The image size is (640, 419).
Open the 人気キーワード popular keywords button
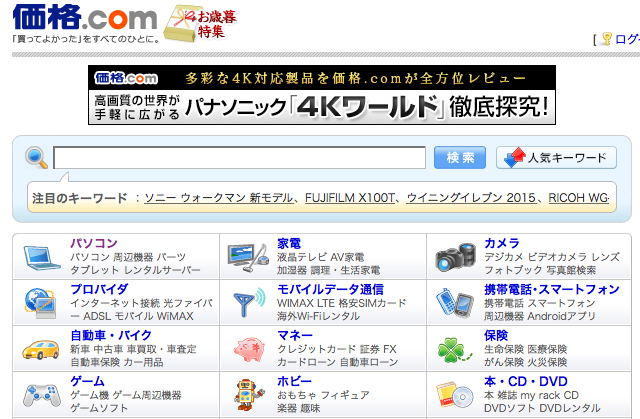(x=556, y=158)
